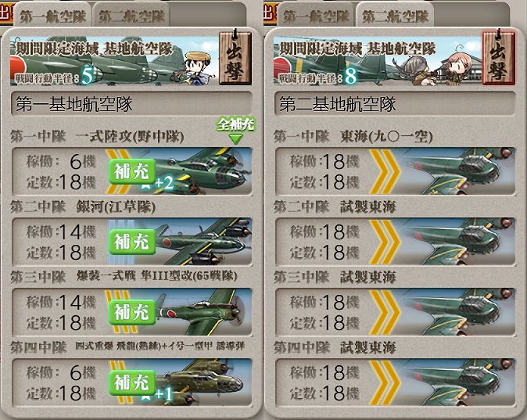527x420 pixels.
Task: Resupply the 爆装一式戦 隼III型改 squadron
Action: [x=131, y=312]
